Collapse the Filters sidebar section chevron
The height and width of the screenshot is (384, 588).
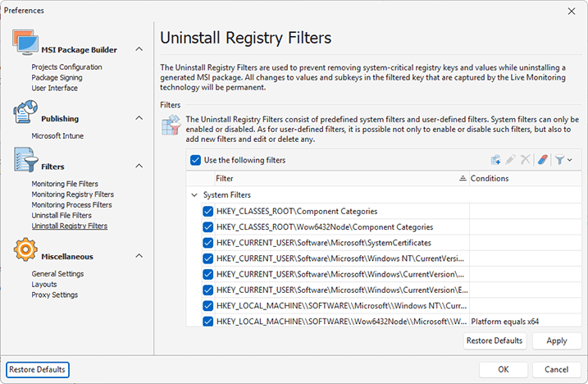click(x=139, y=167)
